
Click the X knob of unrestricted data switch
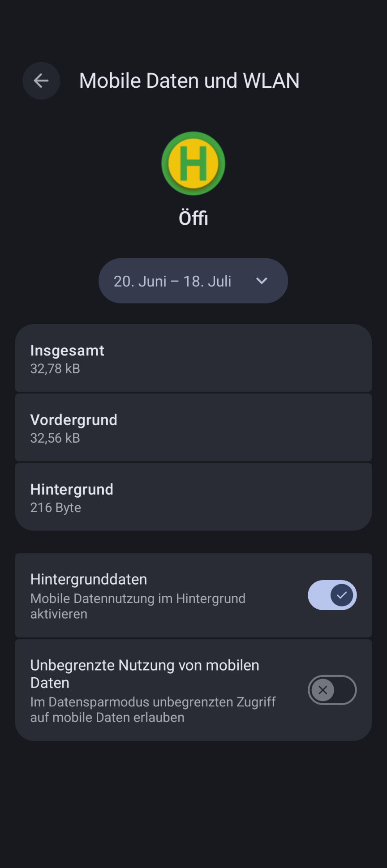point(322,690)
